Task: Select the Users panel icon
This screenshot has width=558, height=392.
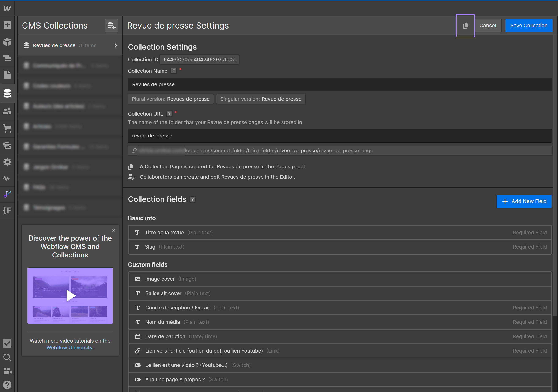Action: click(x=7, y=111)
